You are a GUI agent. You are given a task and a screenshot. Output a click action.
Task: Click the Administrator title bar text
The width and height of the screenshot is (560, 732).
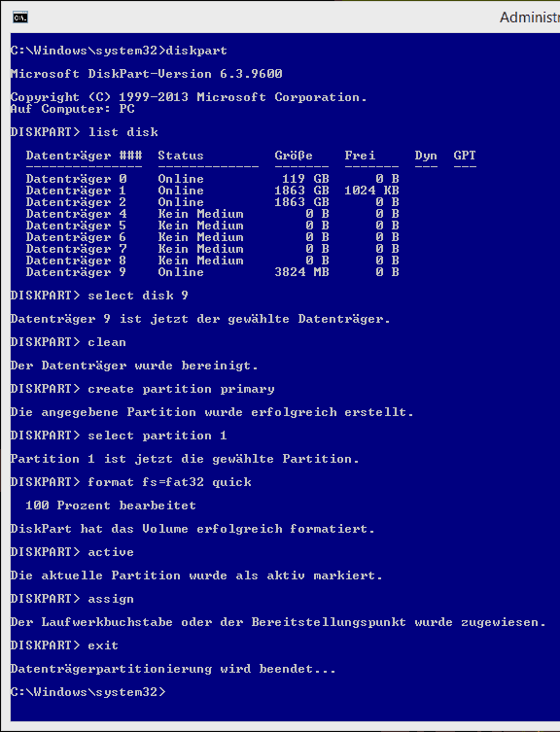530,17
